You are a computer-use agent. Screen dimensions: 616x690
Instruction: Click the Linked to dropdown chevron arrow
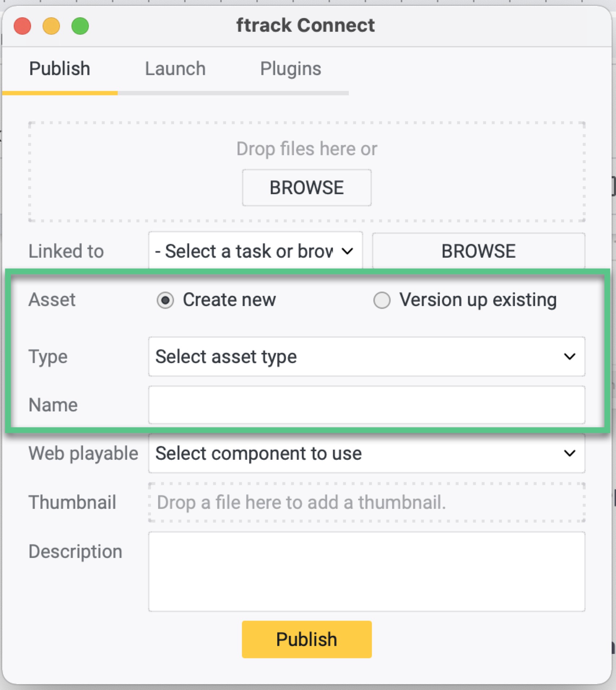coord(347,251)
